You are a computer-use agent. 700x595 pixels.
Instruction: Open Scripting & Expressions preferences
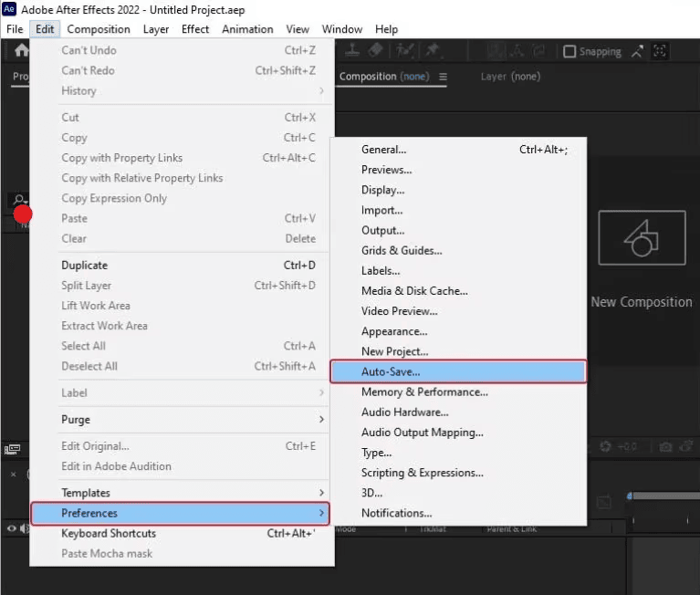point(458,473)
